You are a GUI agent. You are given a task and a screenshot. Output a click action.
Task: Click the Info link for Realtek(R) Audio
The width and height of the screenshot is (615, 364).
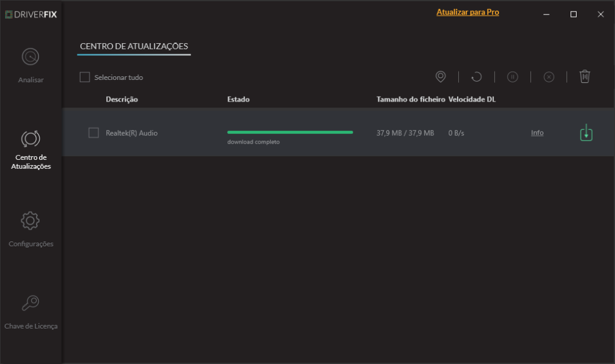click(x=536, y=132)
